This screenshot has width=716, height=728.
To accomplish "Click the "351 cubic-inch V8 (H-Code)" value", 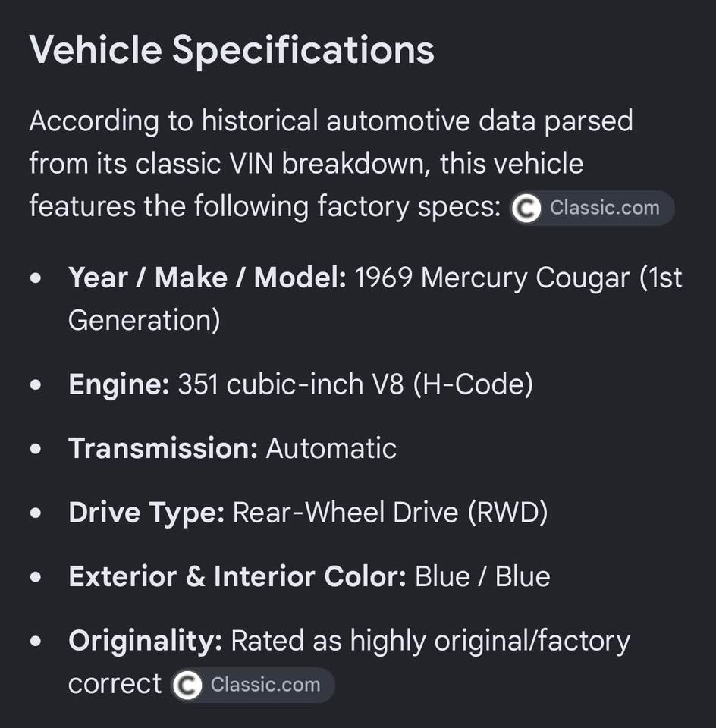I will 356,384.
